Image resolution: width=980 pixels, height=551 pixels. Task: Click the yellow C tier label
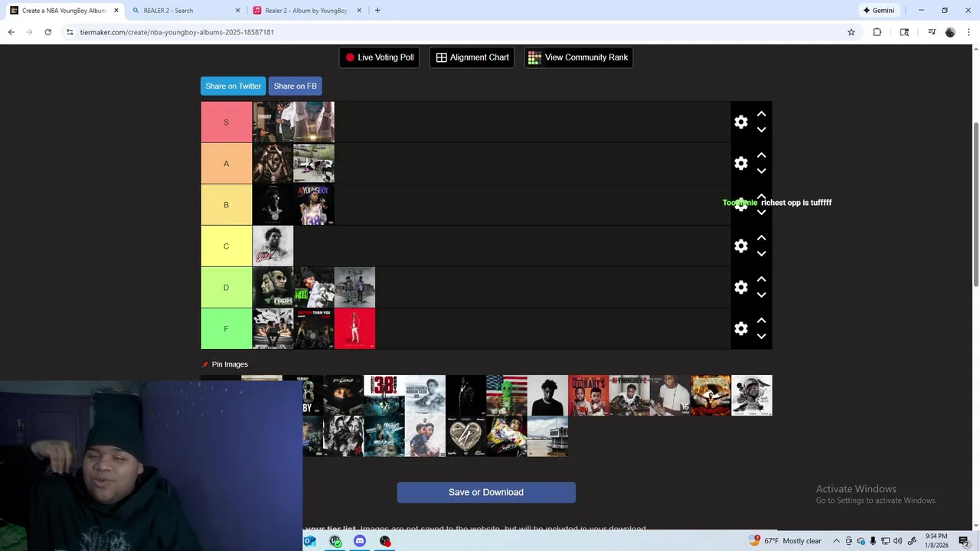point(226,246)
